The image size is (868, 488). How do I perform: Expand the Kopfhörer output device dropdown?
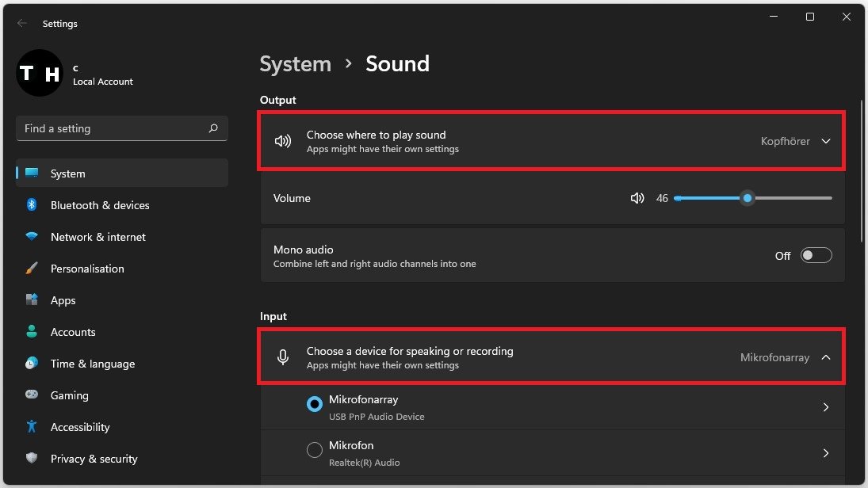pyautogui.click(x=826, y=141)
